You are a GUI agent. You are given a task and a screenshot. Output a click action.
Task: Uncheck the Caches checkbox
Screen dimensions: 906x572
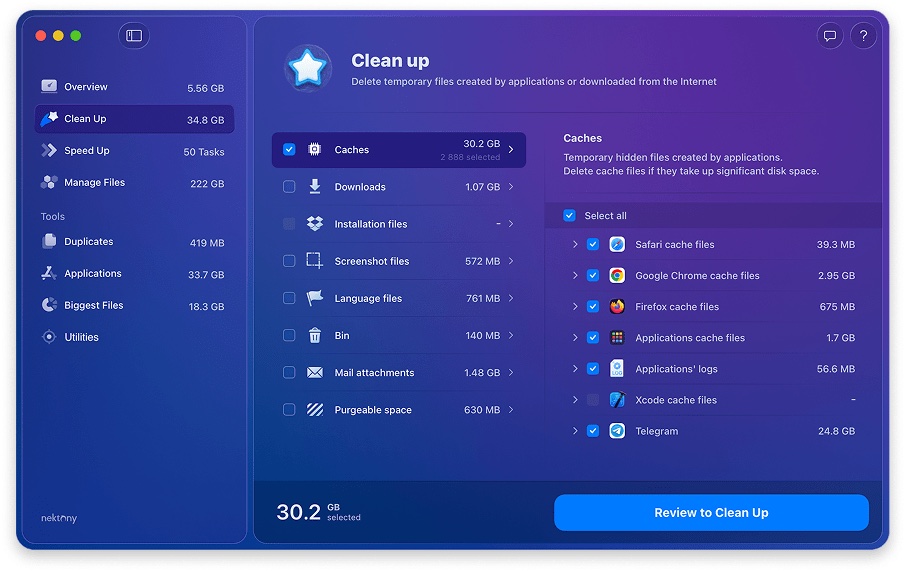pyautogui.click(x=289, y=150)
